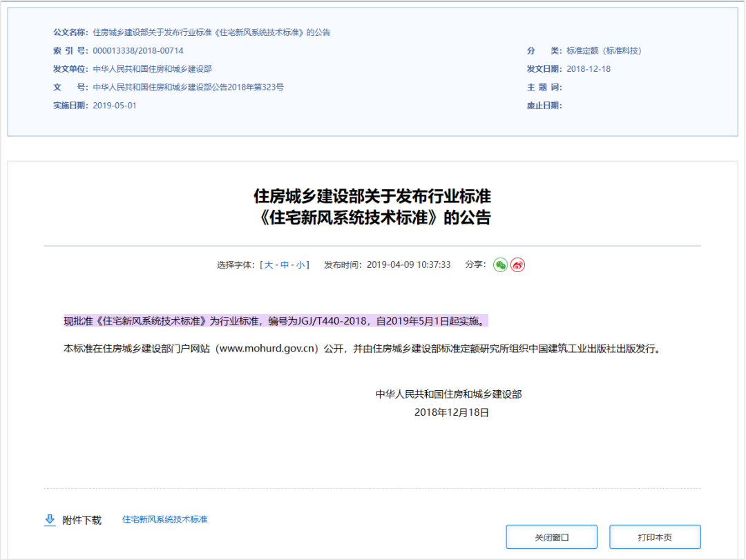Screen dimensions: 746x560
Task: Click the 分类 value 标准定额（标准科技）
Action: pos(604,50)
